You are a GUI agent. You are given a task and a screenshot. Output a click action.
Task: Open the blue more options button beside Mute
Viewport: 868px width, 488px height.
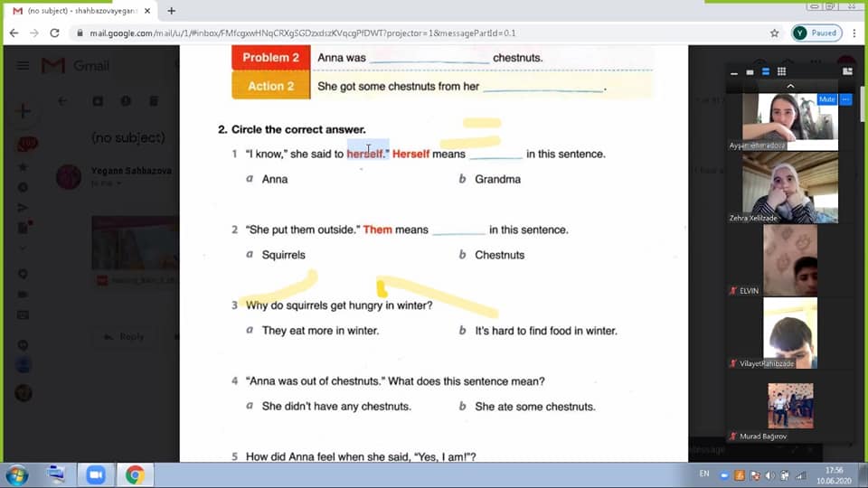coord(846,99)
